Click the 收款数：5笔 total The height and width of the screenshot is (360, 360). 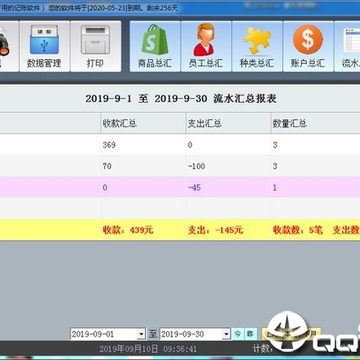(298, 230)
